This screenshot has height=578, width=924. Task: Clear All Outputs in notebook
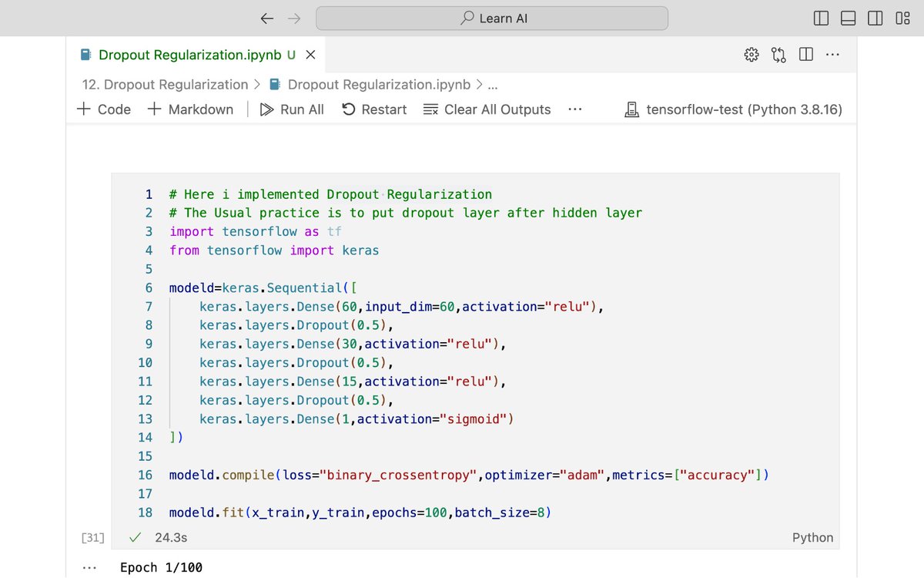pos(487,109)
